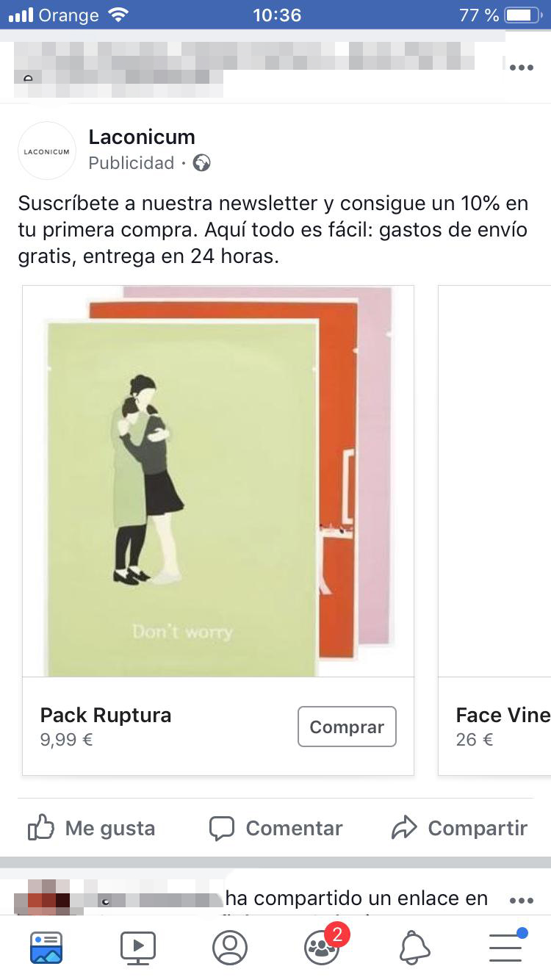The image size is (551, 980).
Task: Open the Face Vine carousel card
Action: (494, 530)
